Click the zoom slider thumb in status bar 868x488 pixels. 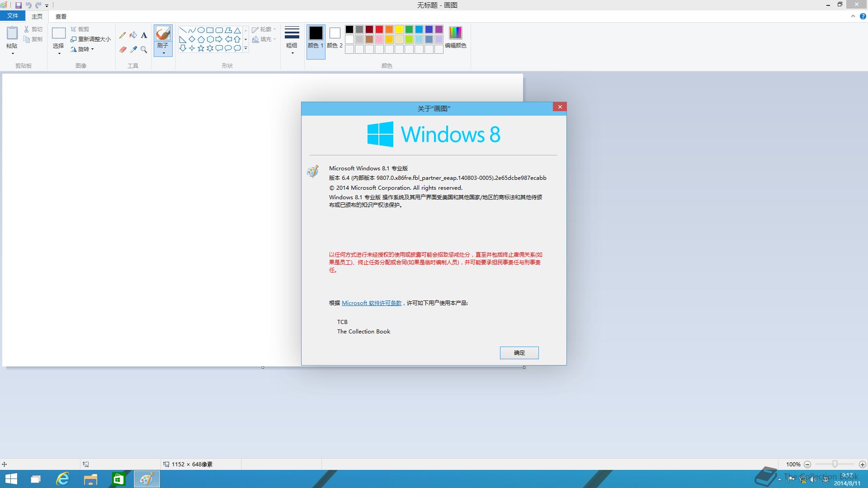point(835,464)
